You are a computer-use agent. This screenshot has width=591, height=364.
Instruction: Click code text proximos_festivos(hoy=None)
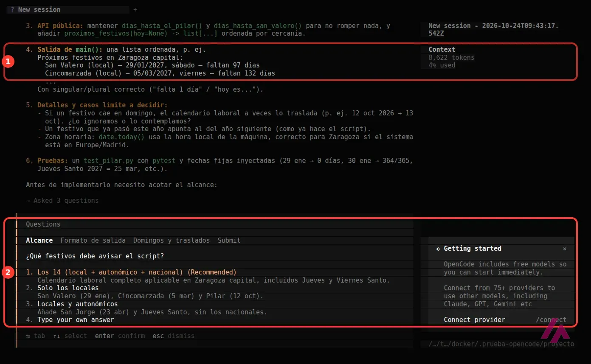coord(116,34)
